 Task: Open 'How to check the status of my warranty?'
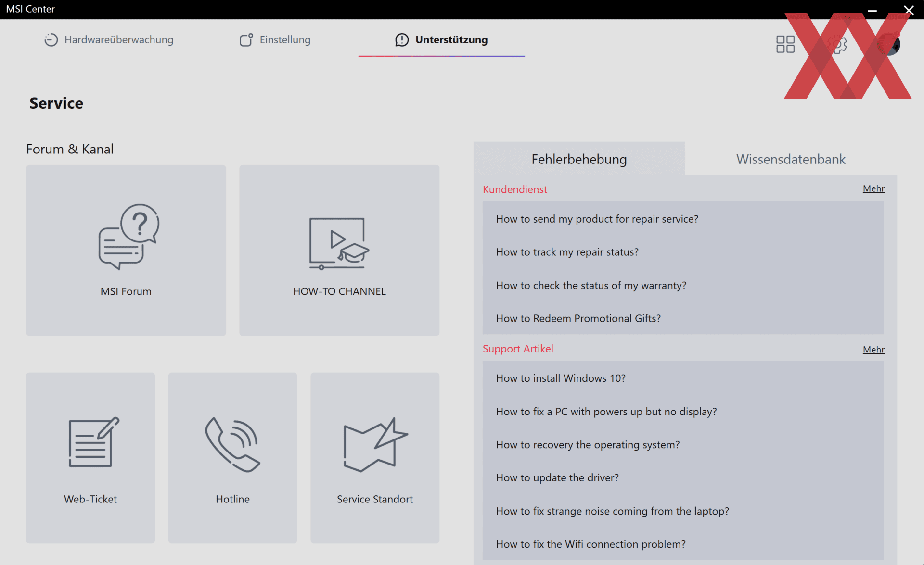pos(683,285)
